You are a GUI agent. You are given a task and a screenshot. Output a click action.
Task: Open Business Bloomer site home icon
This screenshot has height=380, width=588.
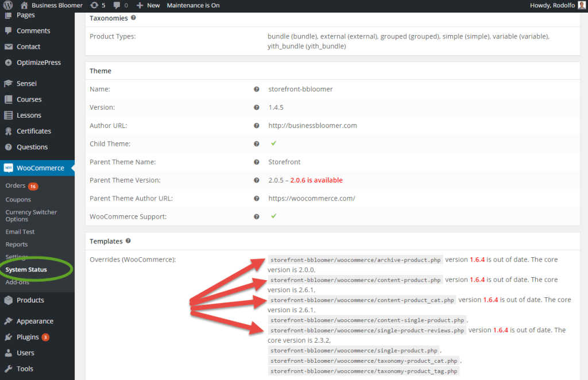pyautogui.click(x=24, y=5)
